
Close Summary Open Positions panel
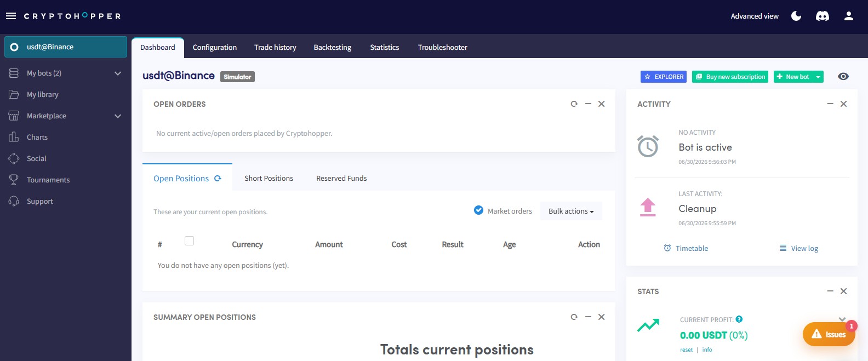[601, 317]
